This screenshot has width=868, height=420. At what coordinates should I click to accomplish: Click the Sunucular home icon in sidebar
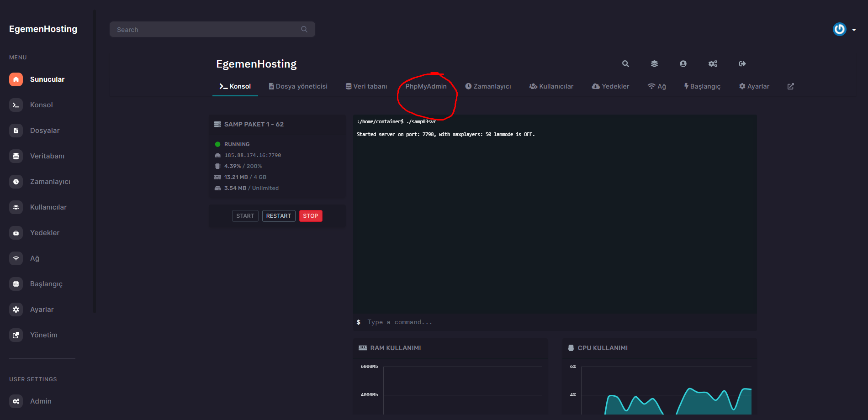click(16, 79)
